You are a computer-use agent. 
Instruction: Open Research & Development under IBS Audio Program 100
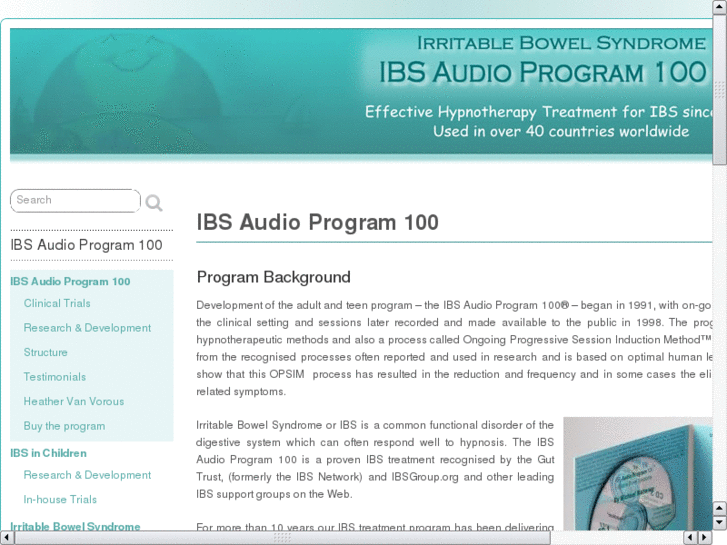[87, 328]
